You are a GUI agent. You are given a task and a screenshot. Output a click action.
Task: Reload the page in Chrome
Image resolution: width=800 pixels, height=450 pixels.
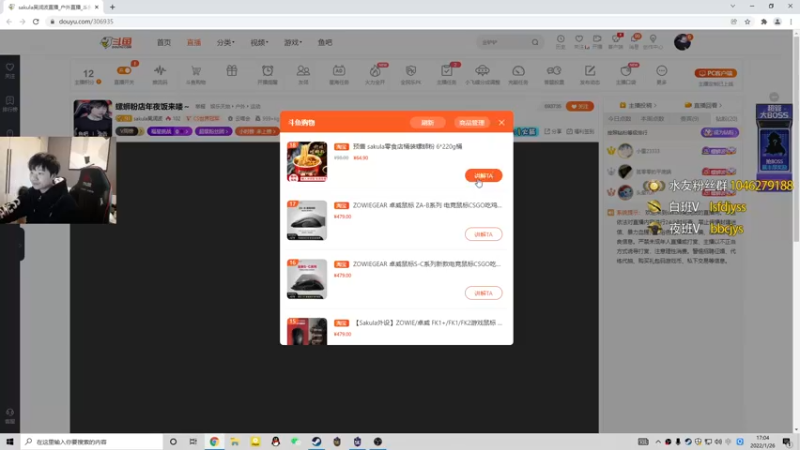(x=36, y=21)
